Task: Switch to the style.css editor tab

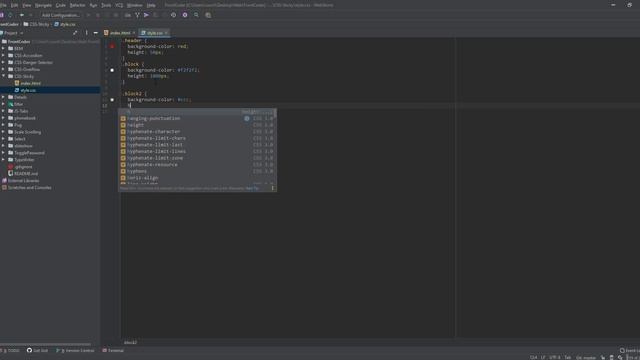Action: point(154,33)
